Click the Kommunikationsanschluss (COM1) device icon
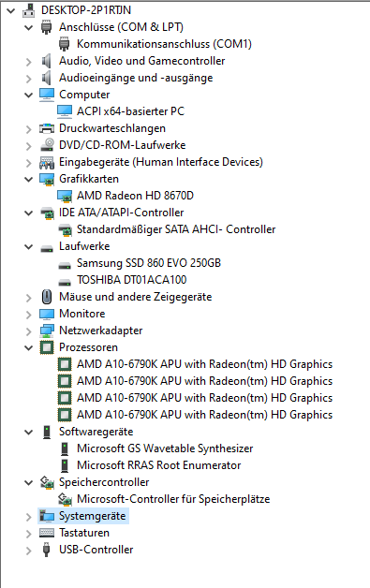 click(x=65, y=44)
